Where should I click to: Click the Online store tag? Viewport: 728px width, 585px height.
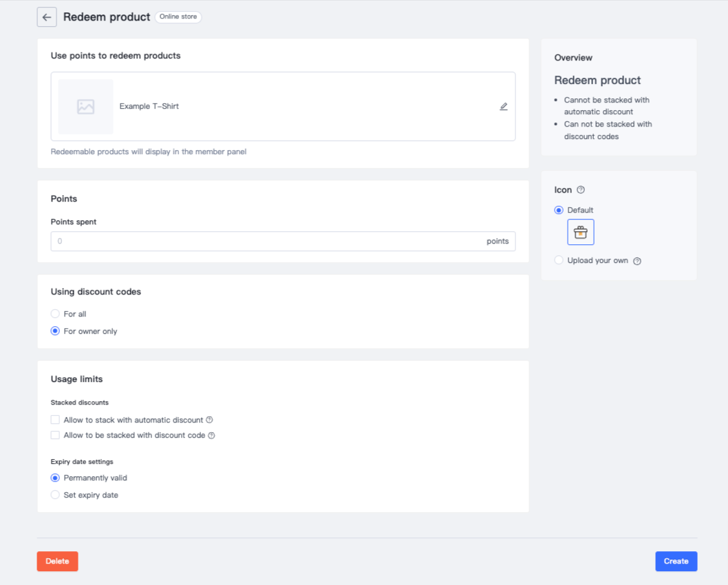(x=178, y=17)
